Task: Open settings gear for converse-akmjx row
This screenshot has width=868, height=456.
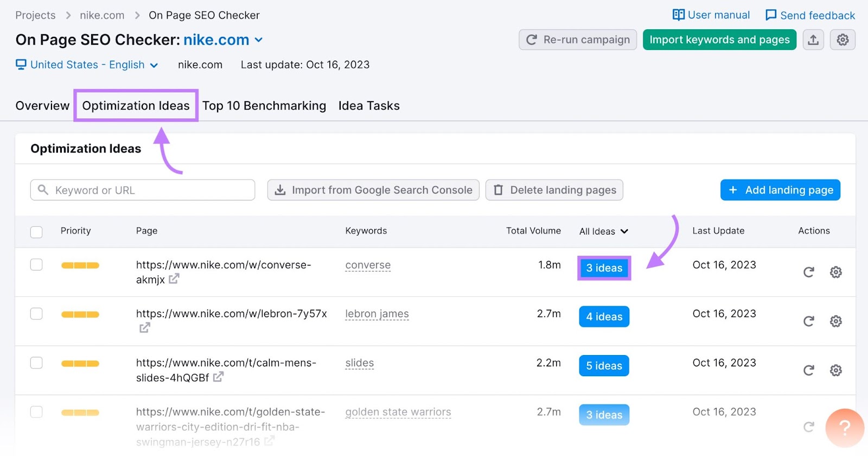Action: pos(836,272)
